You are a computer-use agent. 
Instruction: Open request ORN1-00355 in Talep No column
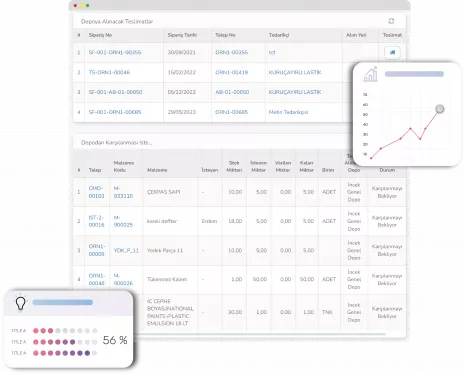click(x=232, y=52)
